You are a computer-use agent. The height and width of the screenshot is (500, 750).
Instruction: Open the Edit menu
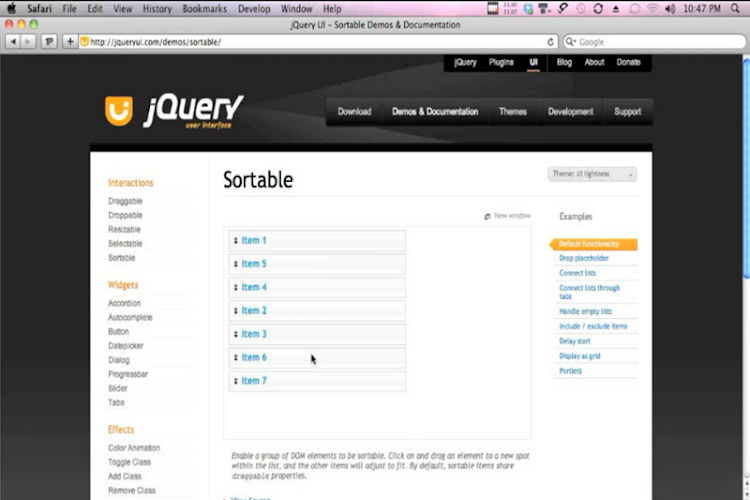pos(95,9)
